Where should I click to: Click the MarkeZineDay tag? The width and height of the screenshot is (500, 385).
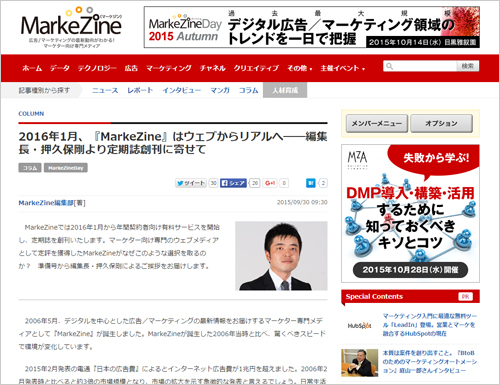point(66,168)
